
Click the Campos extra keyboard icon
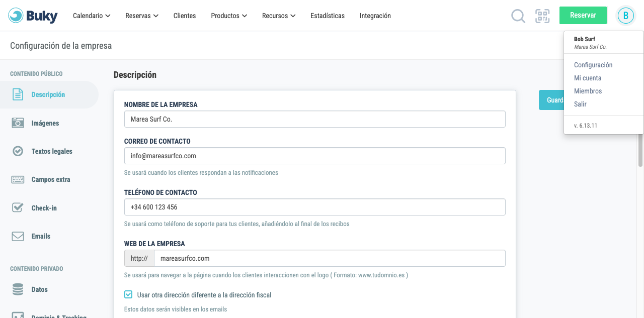[x=18, y=179]
